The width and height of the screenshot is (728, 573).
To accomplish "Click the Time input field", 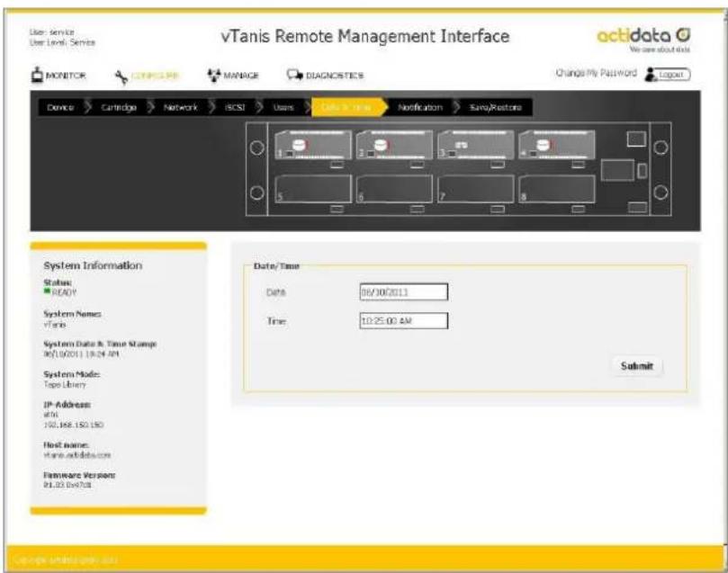I will (403, 320).
